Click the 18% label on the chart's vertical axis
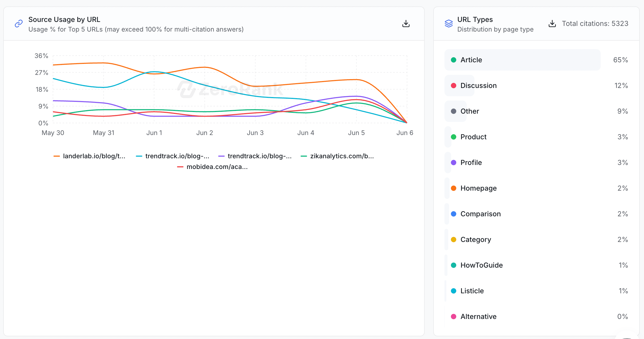 [42, 90]
